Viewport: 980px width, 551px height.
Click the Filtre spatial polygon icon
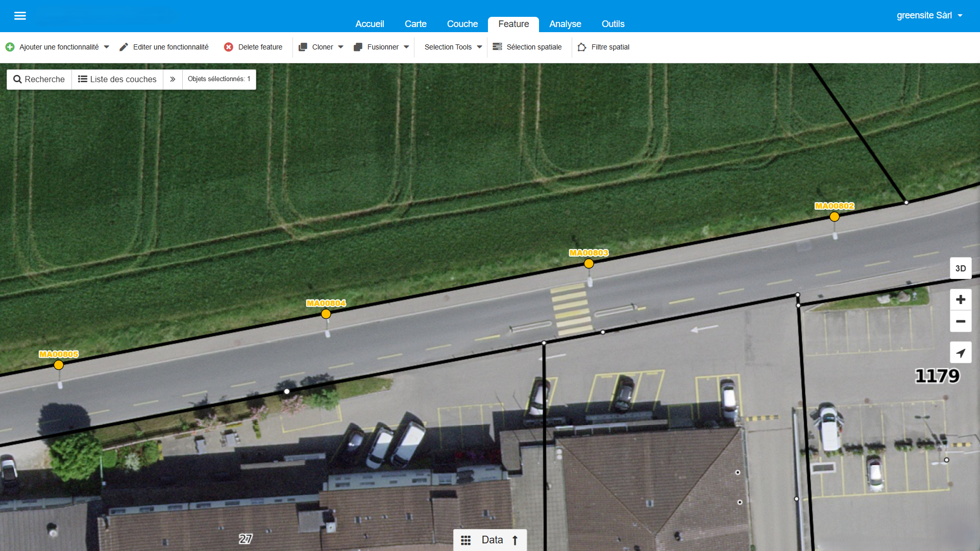pos(582,47)
